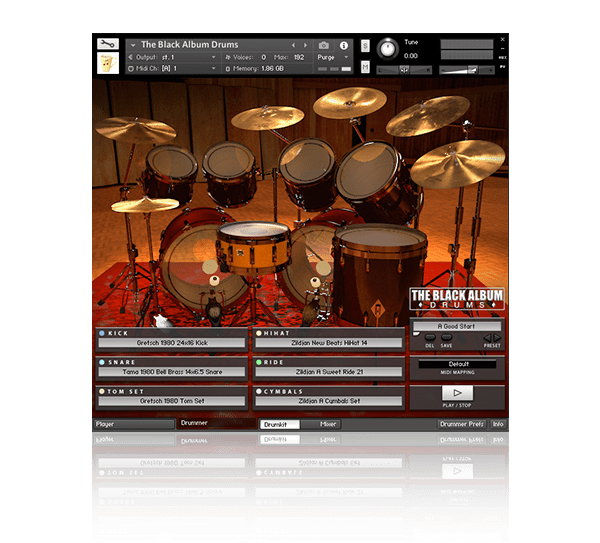Toggle the KICK enable indicator
This screenshot has height=543, width=600.
click(102, 332)
